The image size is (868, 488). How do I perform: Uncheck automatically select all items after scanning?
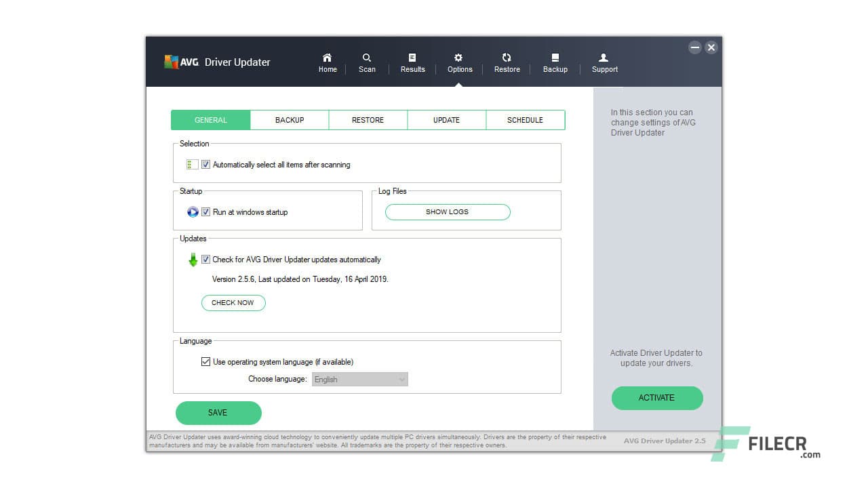[x=205, y=164]
